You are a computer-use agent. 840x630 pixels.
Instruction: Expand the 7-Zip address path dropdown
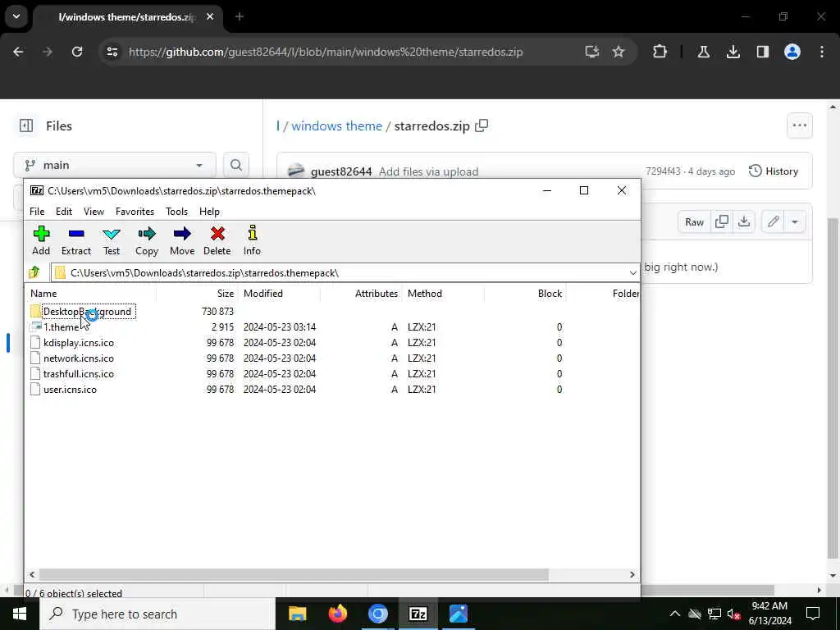pos(632,272)
